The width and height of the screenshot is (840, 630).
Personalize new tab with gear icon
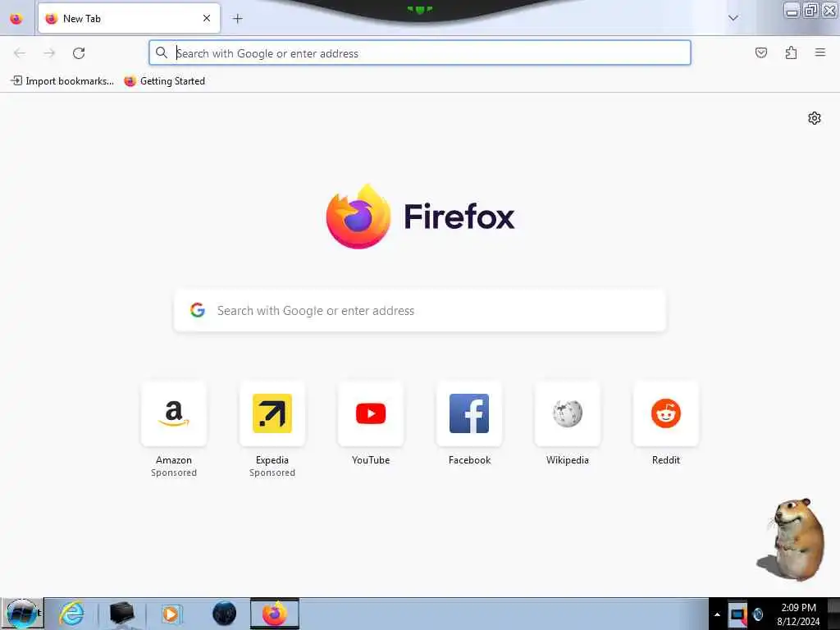coord(815,118)
